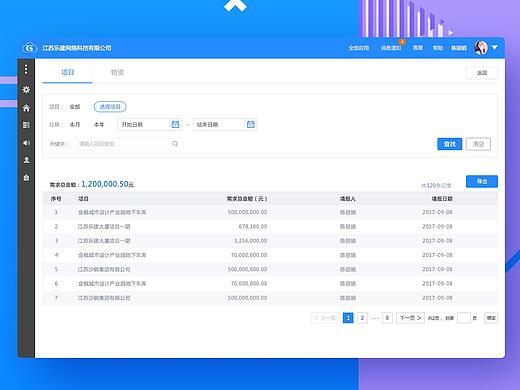Click amount 3,256,000.00 in row 3
The image size is (520, 390).
click(250, 241)
